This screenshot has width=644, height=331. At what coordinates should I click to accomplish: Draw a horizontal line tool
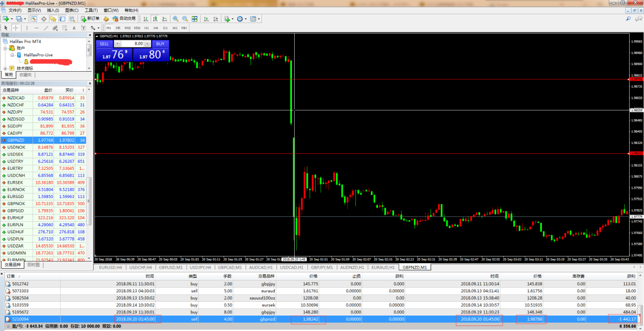coord(36,28)
